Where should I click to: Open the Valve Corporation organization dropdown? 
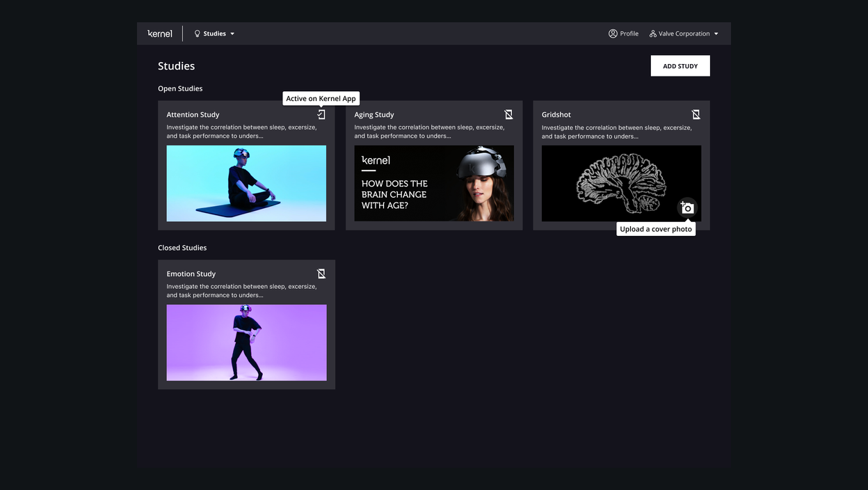(684, 33)
